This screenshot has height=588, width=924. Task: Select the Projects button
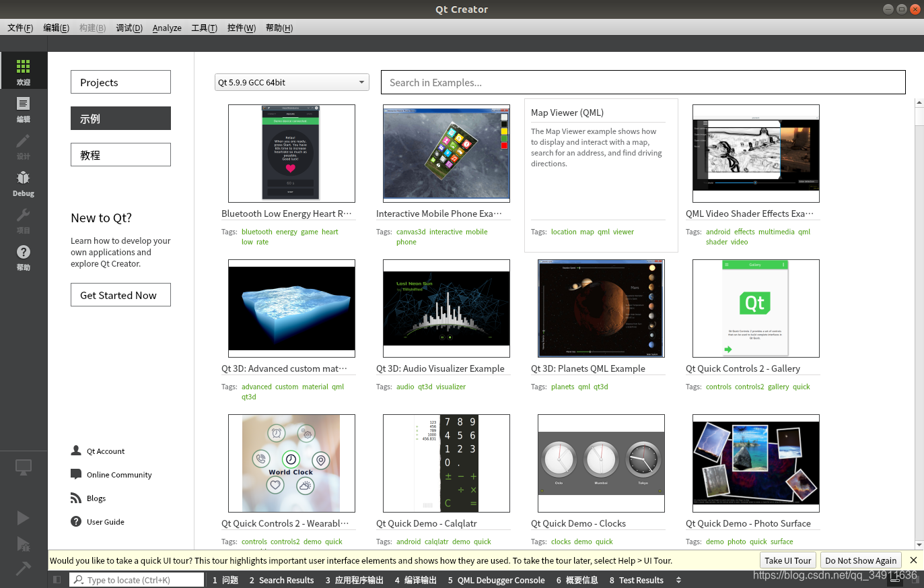pyautogui.click(x=120, y=82)
